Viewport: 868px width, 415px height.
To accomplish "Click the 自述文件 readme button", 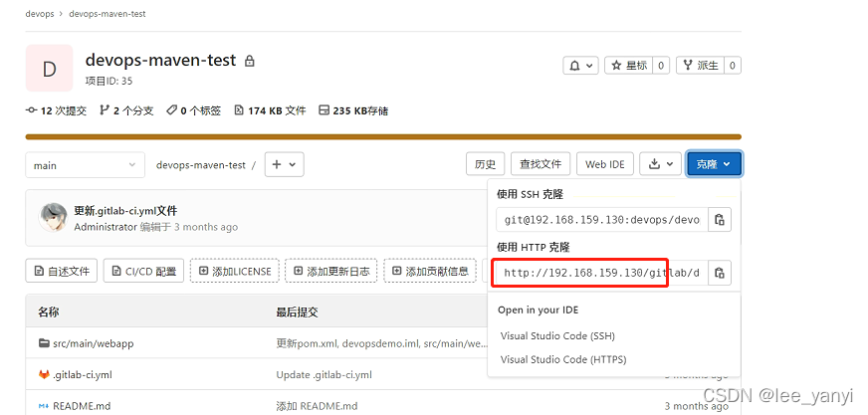I will tap(62, 271).
